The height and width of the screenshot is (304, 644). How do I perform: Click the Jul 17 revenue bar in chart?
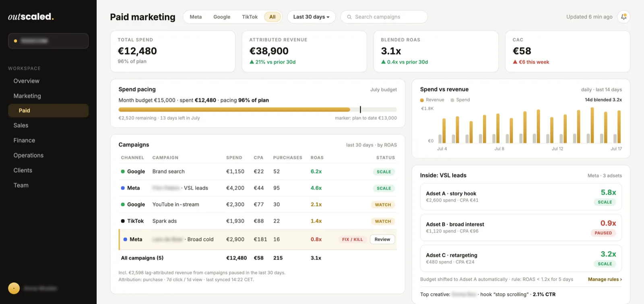click(x=619, y=126)
